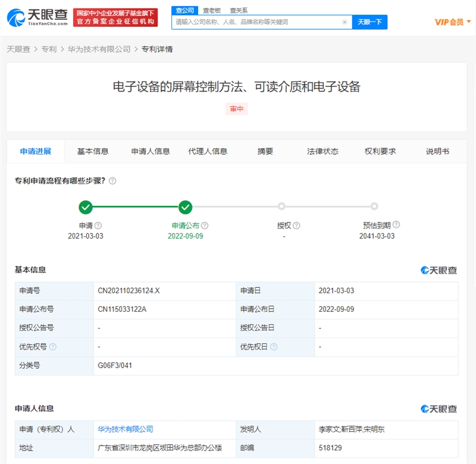This screenshot has height=464, width=476.
Task: Switch to the 申请人信息 tab
Action: click(x=151, y=151)
